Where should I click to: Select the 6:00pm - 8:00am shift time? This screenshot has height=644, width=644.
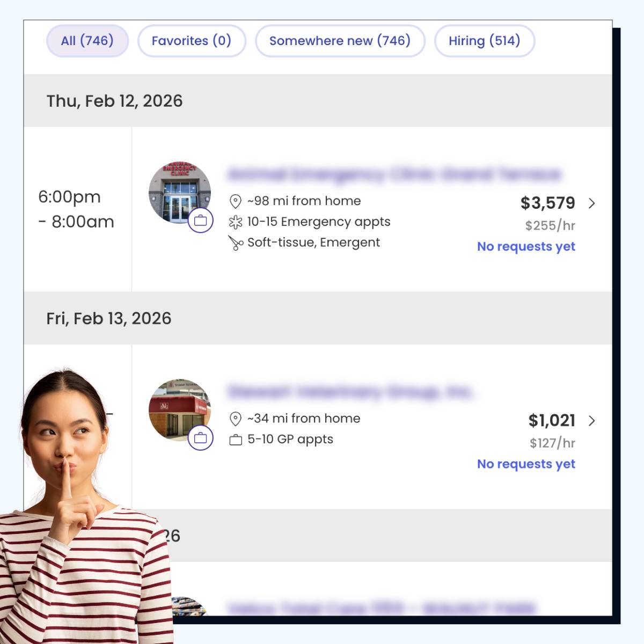click(76, 209)
